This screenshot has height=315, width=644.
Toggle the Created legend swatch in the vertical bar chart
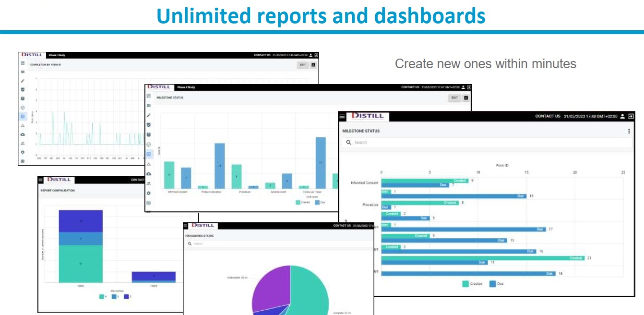click(x=298, y=202)
